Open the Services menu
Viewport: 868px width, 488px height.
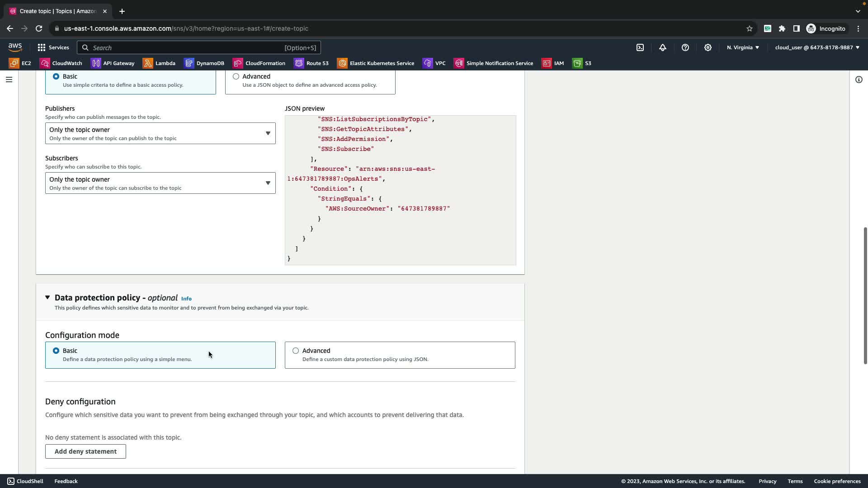pyautogui.click(x=53, y=47)
